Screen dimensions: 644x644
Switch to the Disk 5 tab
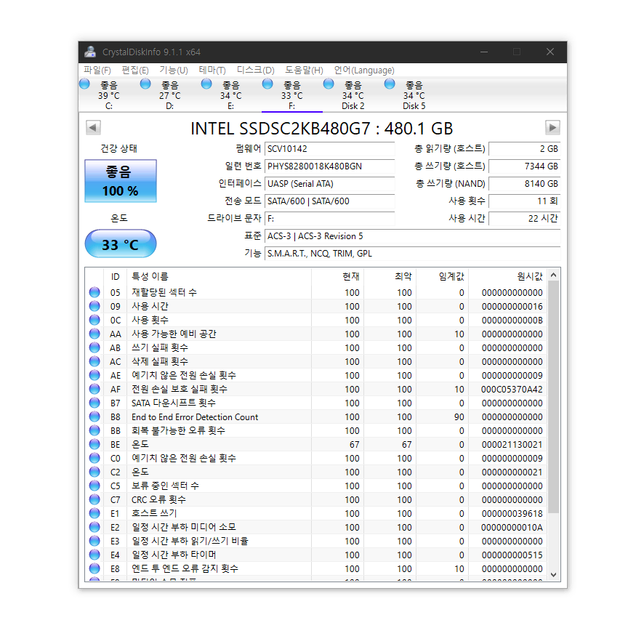pyautogui.click(x=414, y=95)
